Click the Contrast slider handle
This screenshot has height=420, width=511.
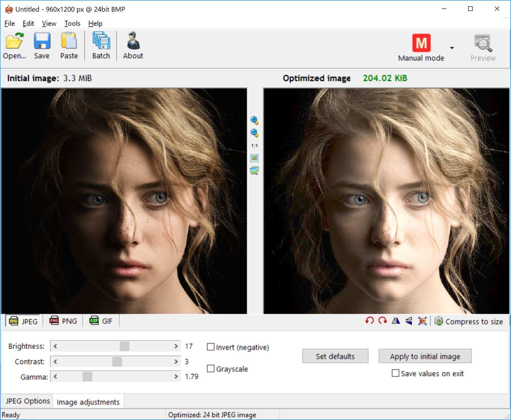(x=117, y=362)
